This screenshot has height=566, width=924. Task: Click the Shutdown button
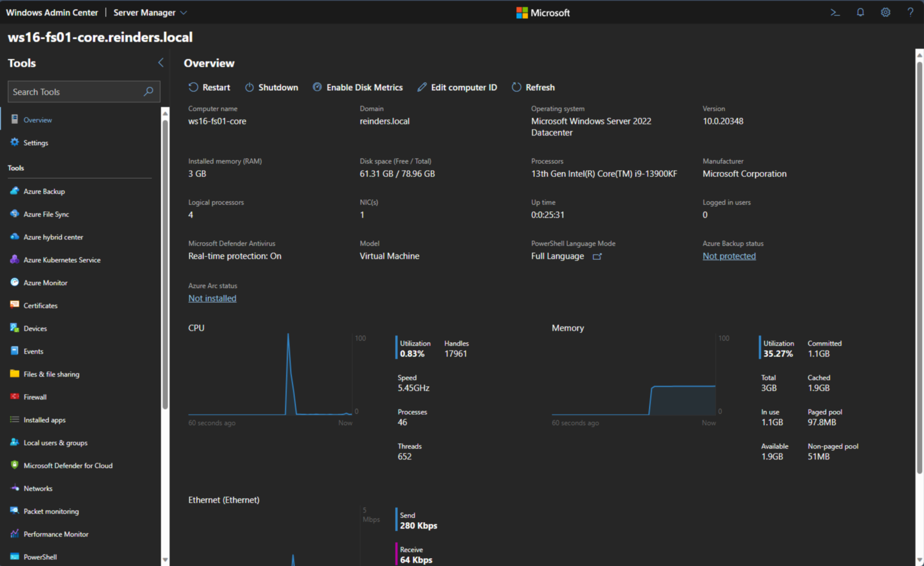tap(272, 87)
